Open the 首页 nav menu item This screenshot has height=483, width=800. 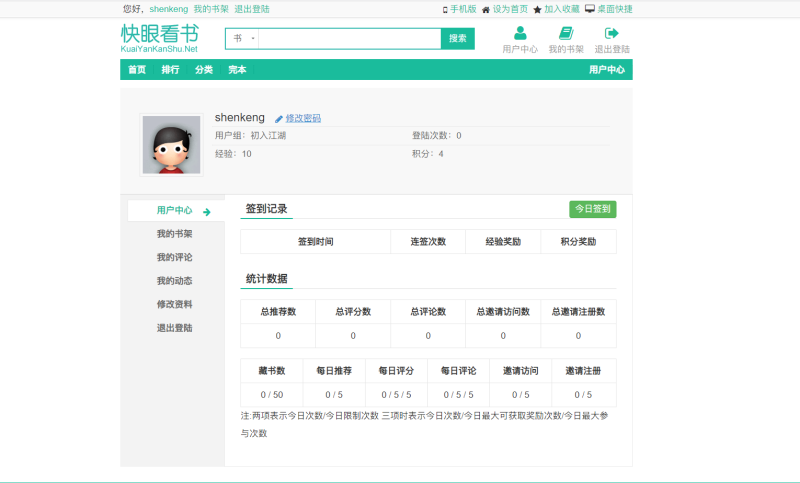click(137, 69)
